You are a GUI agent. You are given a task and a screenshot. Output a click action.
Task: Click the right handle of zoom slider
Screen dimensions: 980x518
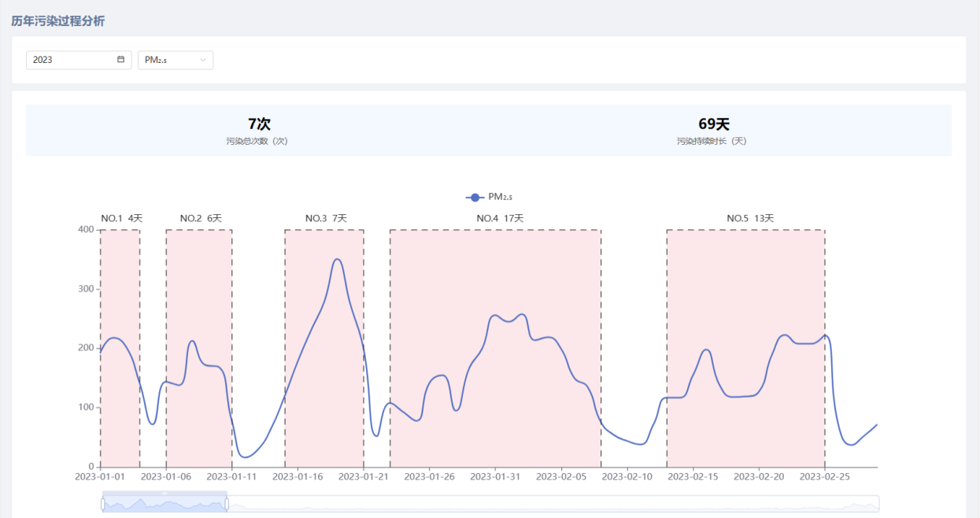point(227,504)
